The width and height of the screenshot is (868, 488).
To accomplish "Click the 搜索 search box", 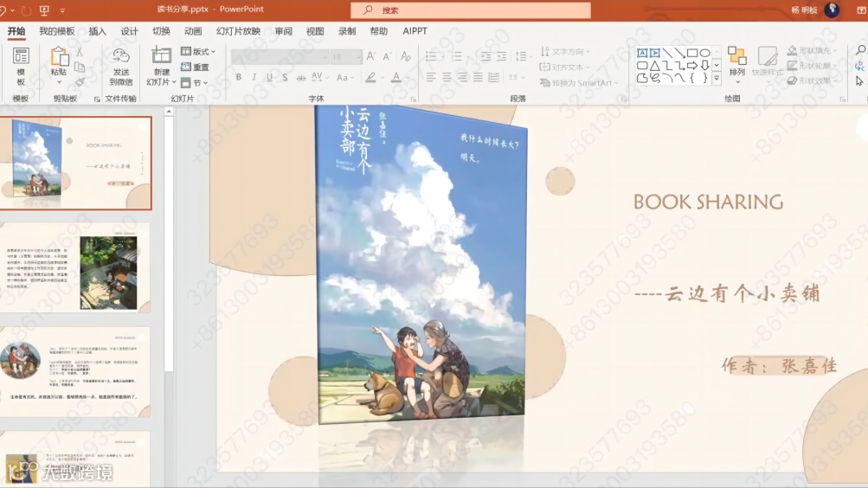I will (471, 10).
